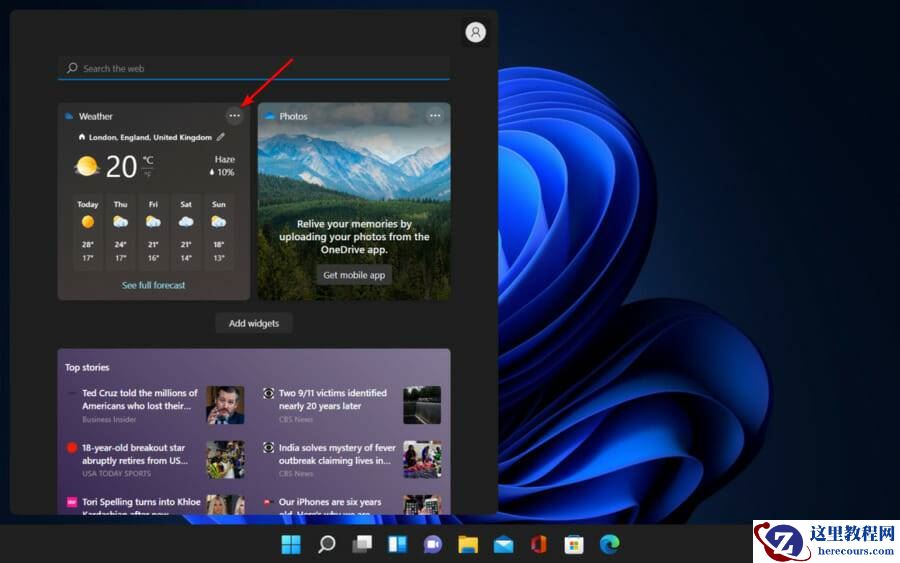Open the 18-year-old breakout star story
Image resolution: width=900 pixels, height=563 pixels.
pos(135,454)
